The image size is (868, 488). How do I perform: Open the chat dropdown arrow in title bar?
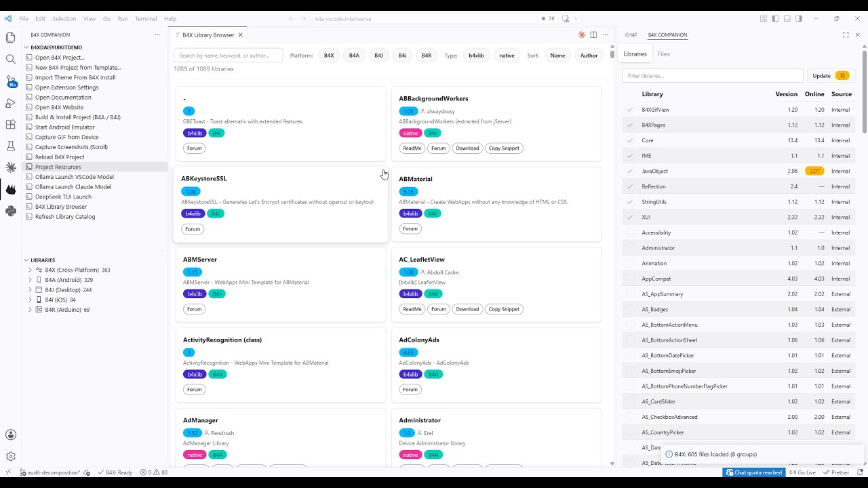576,18
